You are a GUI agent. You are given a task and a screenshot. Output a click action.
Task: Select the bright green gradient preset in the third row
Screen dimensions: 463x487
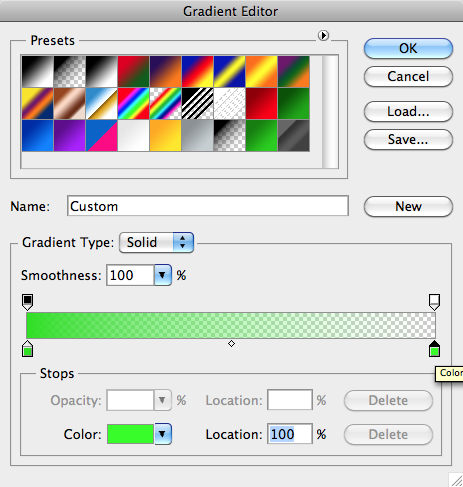(261, 135)
